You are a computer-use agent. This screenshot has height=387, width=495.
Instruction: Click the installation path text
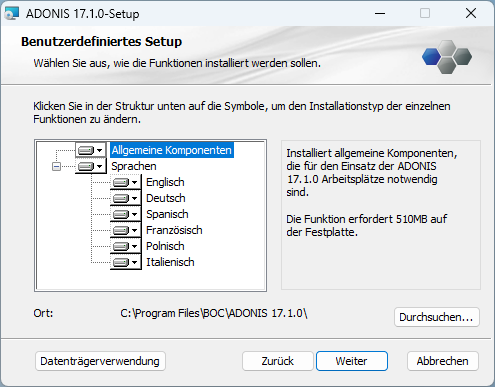214,313
